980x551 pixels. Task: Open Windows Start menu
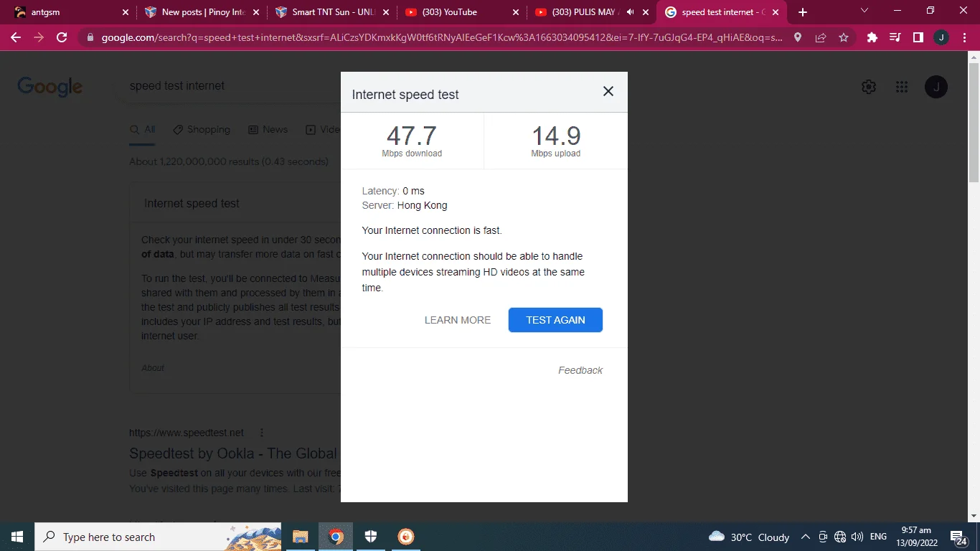coord(17,537)
